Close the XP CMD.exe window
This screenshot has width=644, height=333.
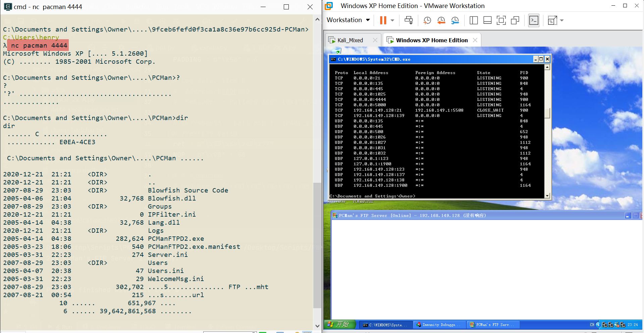tap(547, 59)
